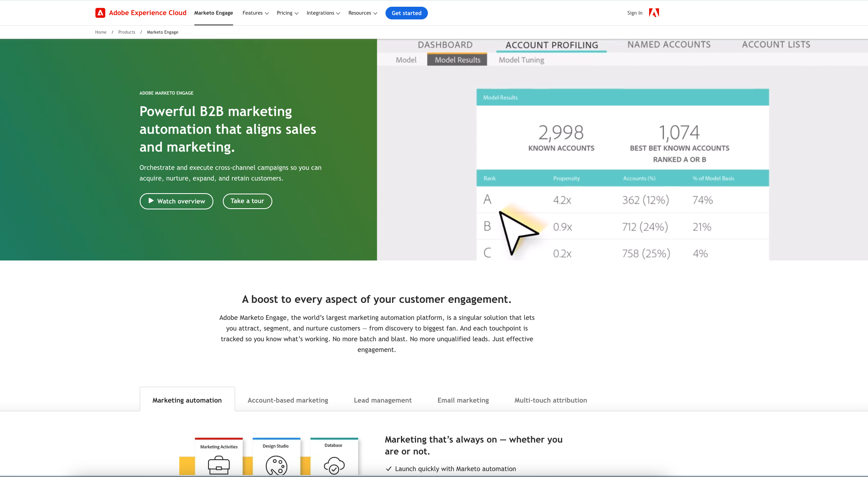Click the Adobe Experience Cloud red logo icon
This screenshot has height=477, width=868.
(100, 13)
